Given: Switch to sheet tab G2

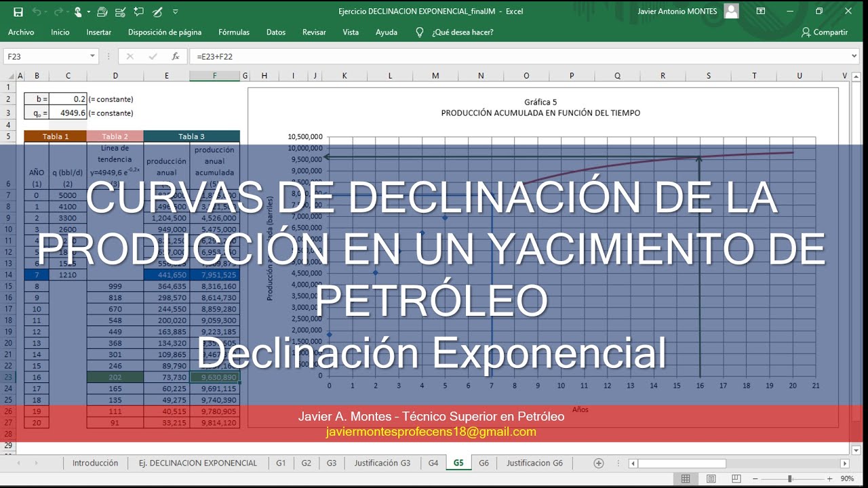Looking at the screenshot, I should pos(306,463).
